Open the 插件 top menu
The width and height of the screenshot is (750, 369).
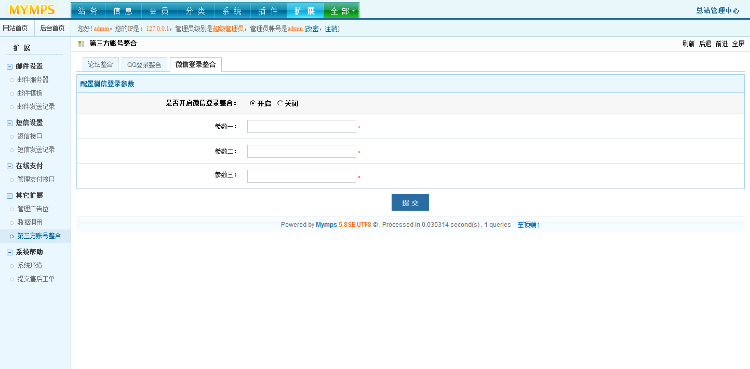point(268,10)
